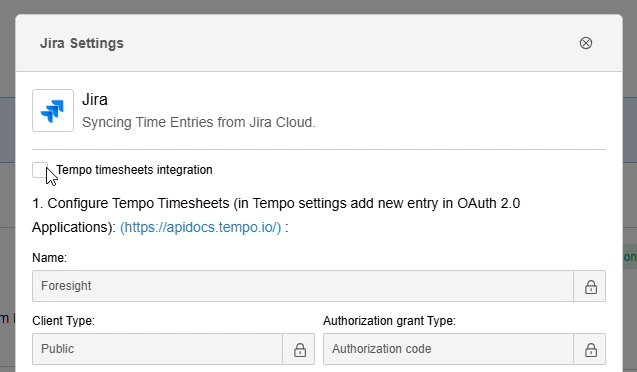Image resolution: width=637 pixels, height=372 pixels.
Task: Click the green label behind dialog's right edge
Action: pos(630,256)
